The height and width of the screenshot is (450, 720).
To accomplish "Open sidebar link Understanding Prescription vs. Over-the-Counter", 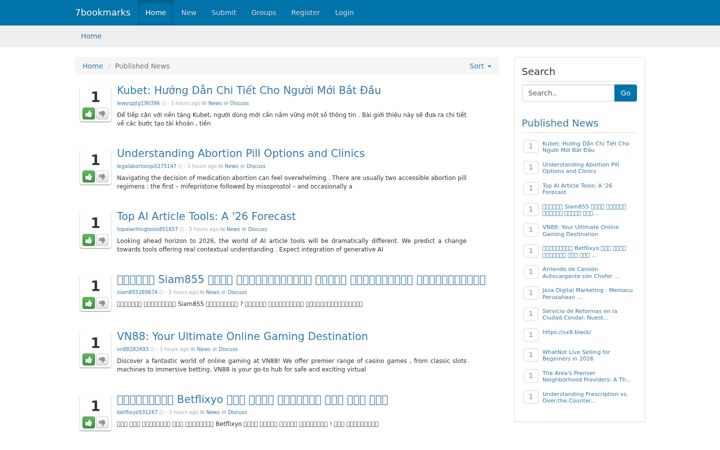I will point(585,397).
